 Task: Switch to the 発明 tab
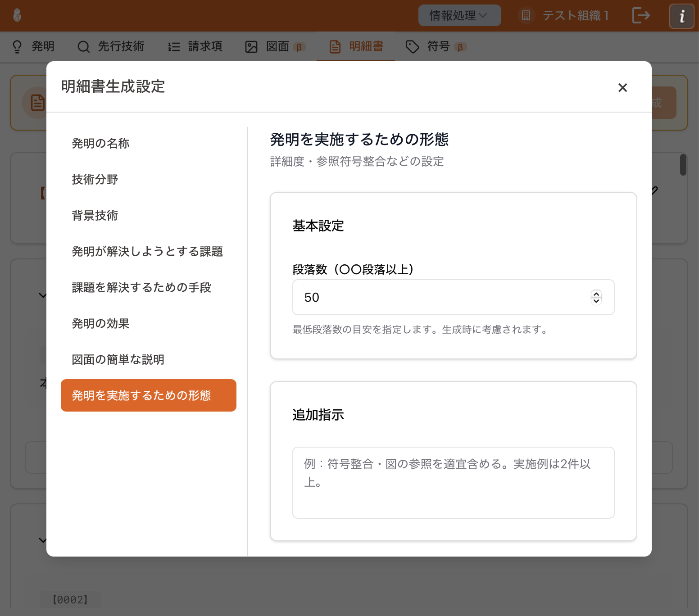(33, 46)
